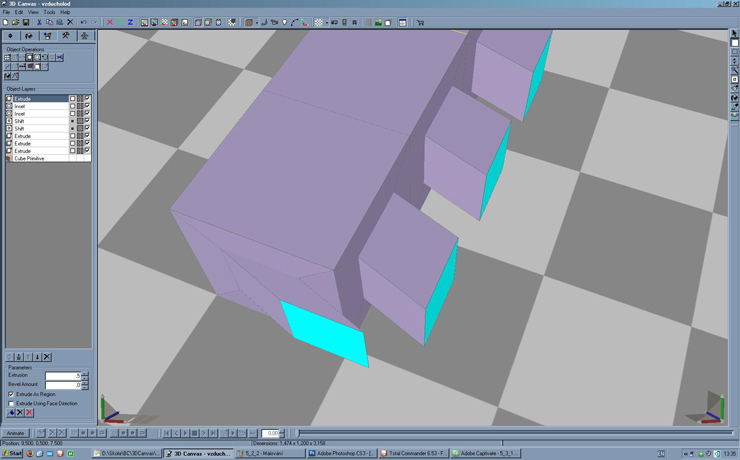Image resolution: width=740 pixels, height=460 pixels.
Task: Select the first Object Operations icon
Action: [x=7, y=58]
